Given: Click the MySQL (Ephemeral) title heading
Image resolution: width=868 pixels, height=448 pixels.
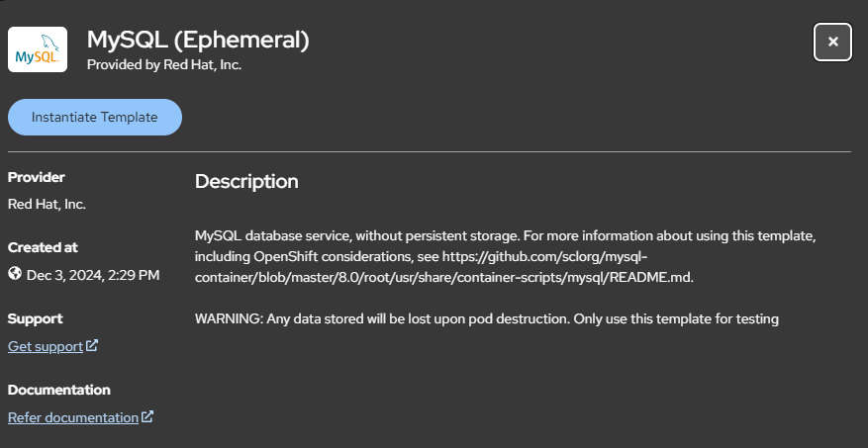Looking at the screenshot, I should (198, 40).
